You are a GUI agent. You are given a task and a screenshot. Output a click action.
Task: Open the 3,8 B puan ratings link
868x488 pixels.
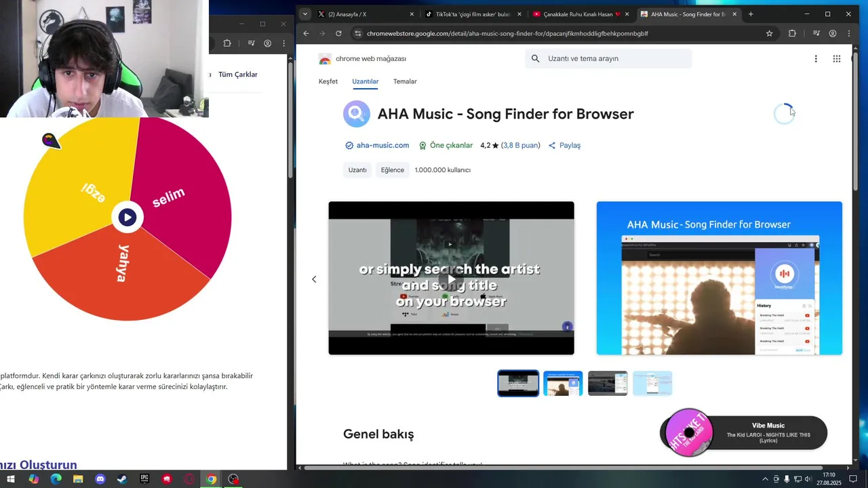click(x=521, y=146)
